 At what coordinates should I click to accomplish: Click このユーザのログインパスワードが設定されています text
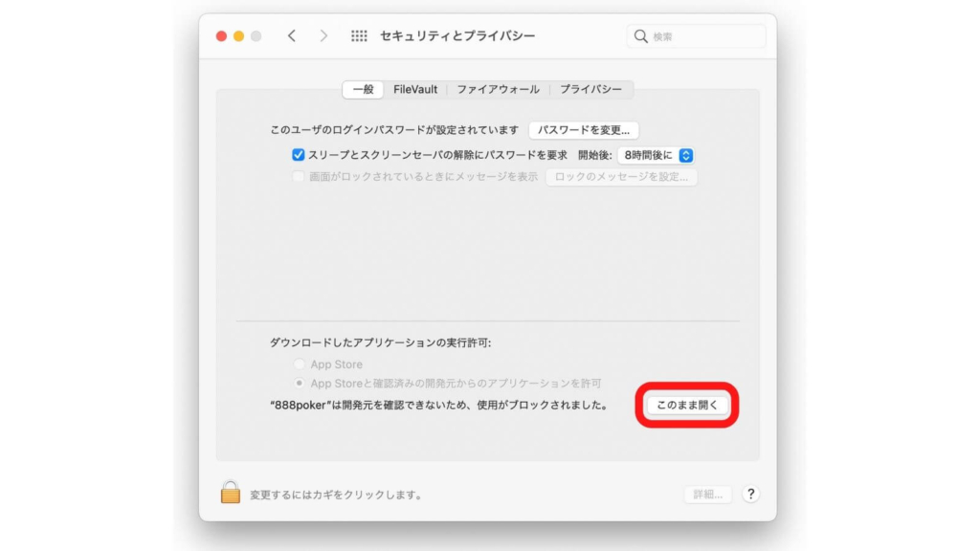point(394,130)
